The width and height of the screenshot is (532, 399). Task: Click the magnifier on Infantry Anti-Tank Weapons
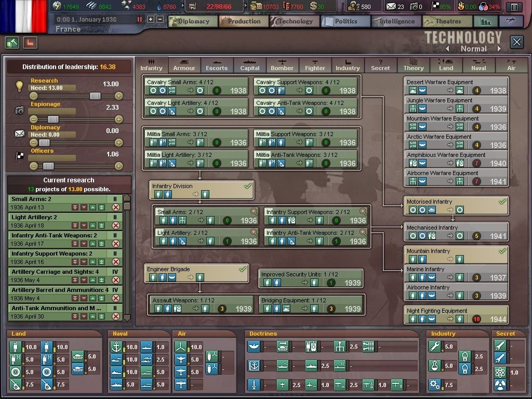pyautogui.click(x=363, y=232)
